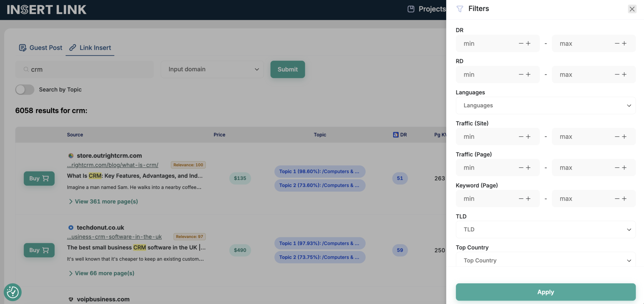Enable the Search by Topic toggle
This screenshot has width=644, height=304.
click(x=25, y=90)
